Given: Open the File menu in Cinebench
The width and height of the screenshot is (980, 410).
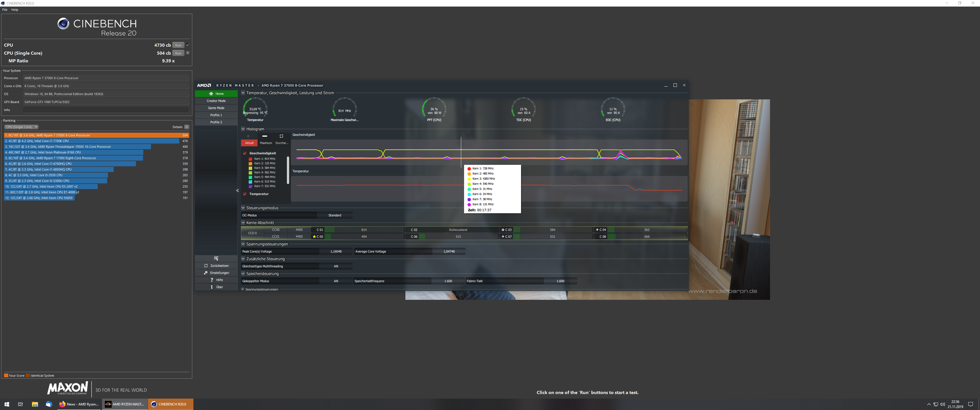Looking at the screenshot, I should click(4, 9).
